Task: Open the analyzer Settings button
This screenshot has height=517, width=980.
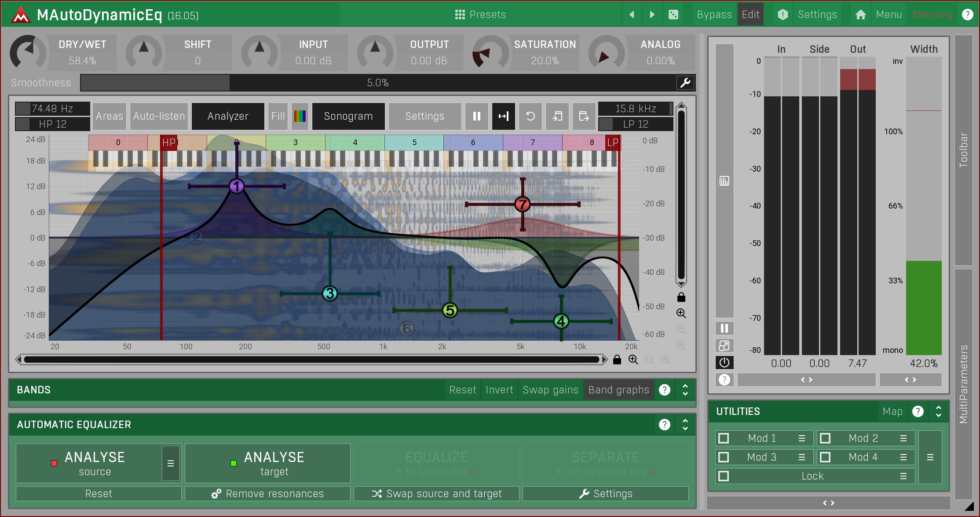Action: tap(425, 116)
